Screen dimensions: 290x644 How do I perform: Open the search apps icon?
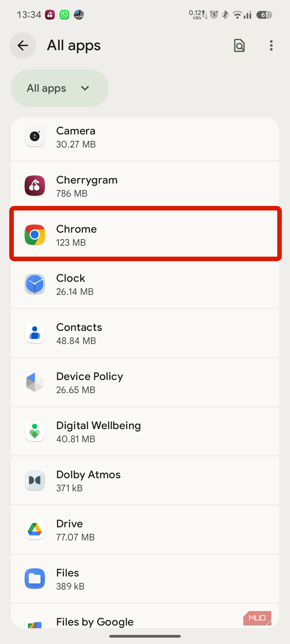(239, 45)
